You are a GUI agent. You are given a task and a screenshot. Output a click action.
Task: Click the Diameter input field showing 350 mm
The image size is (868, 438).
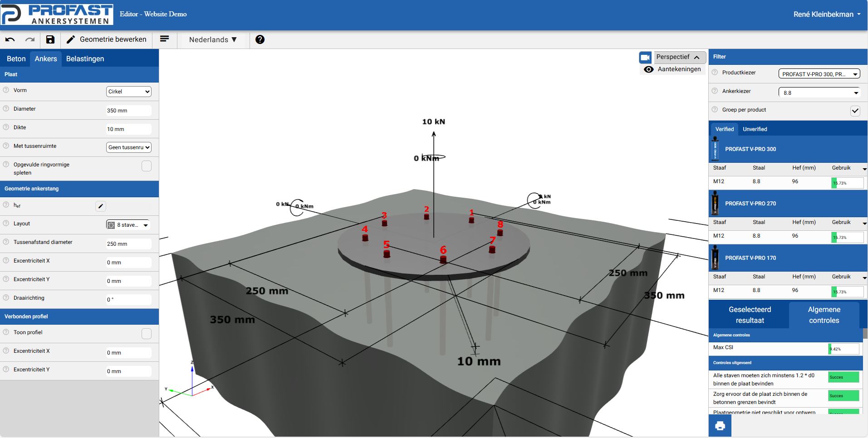pos(128,111)
